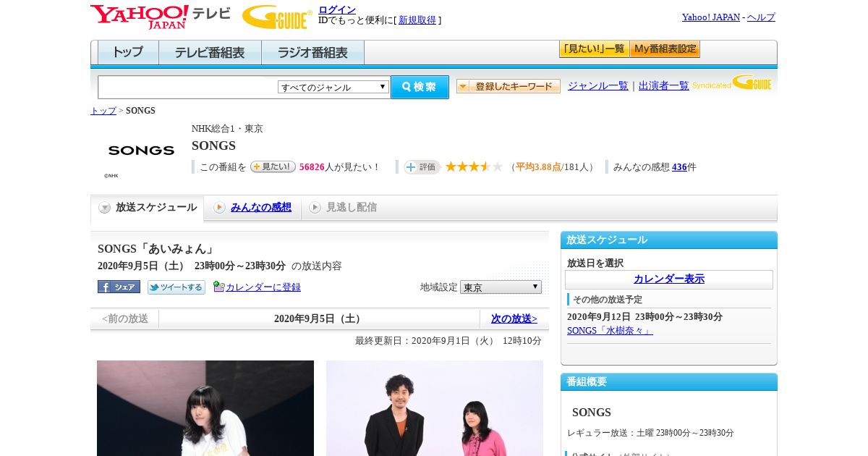Click date header 2020年9月5日(土)
This screenshot has width=868, height=456.
coord(319,319)
